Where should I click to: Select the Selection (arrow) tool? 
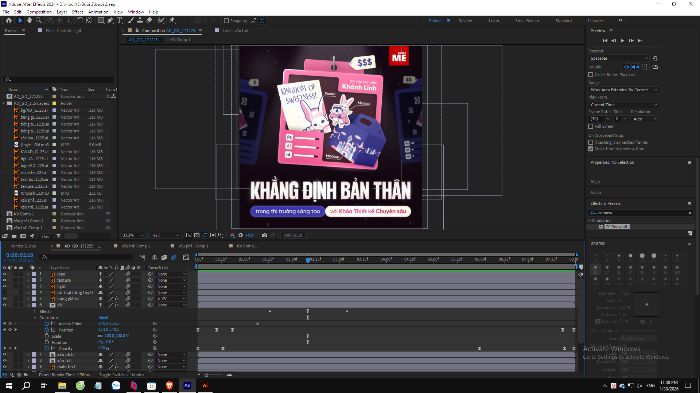20,21
